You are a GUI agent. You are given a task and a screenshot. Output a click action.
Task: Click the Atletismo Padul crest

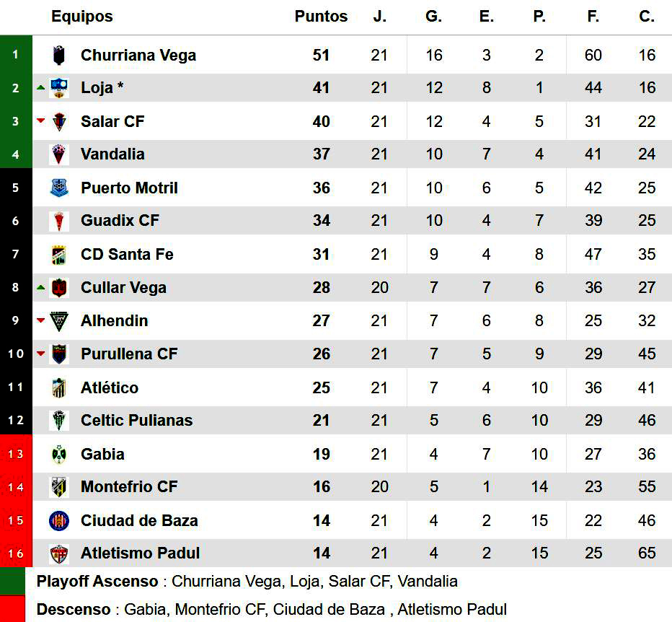tap(59, 553)
